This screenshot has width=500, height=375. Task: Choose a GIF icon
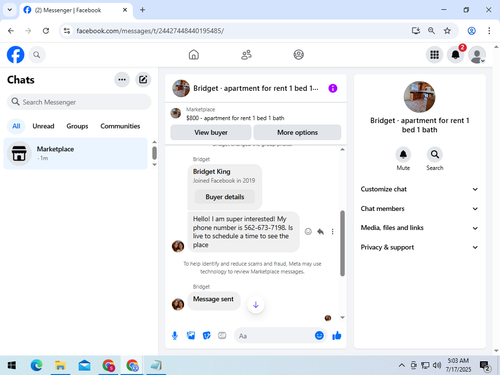(222, 336)
